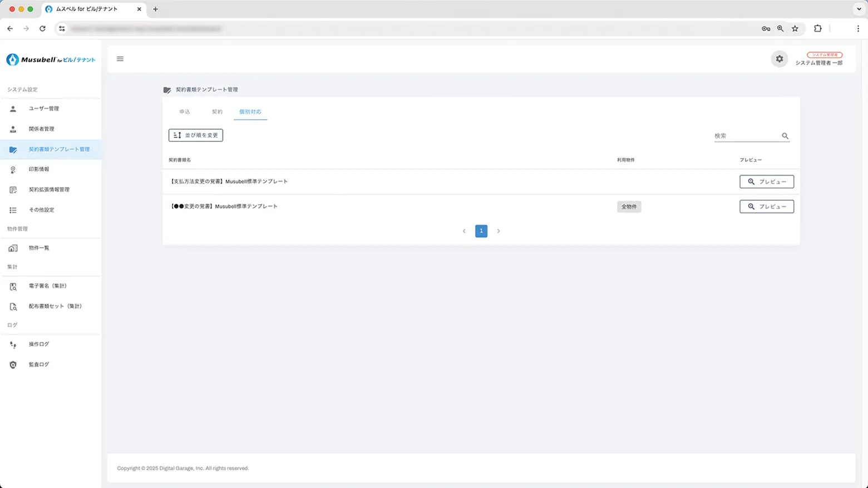Switch to the 契約 tab
The image size is (868, 488).
(x=217, y=112)
